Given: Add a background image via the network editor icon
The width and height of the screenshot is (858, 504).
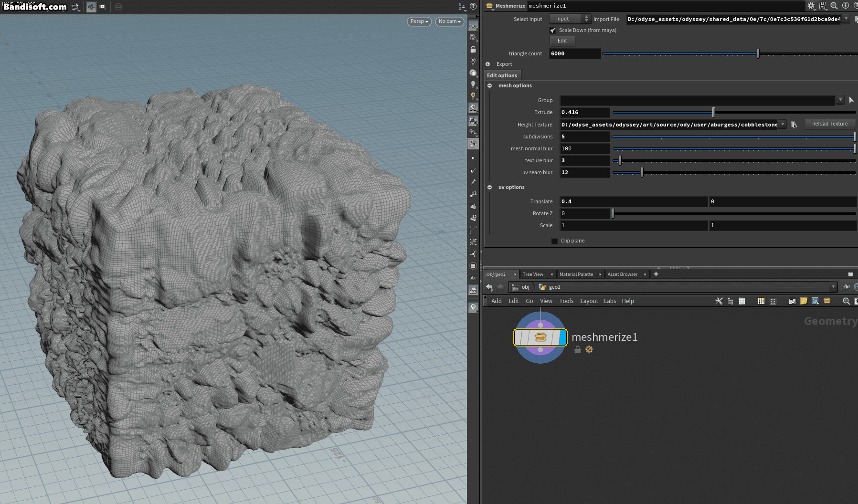Looking at the screenshot, I should 815,301.
